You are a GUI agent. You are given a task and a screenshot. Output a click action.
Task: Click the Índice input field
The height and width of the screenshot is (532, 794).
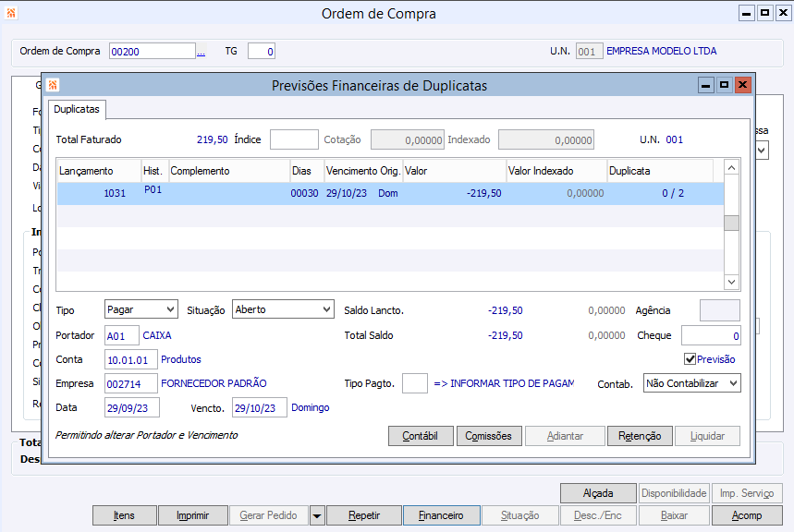[x=293, y=139]
